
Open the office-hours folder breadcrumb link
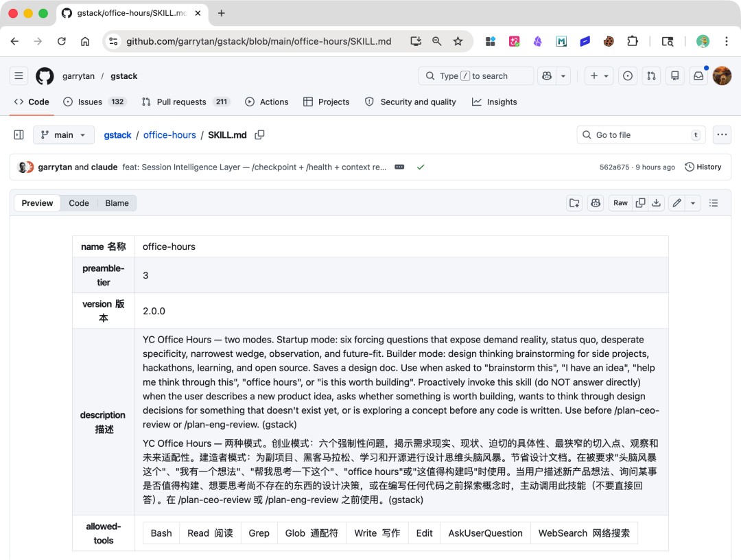[x=169, y=135]
